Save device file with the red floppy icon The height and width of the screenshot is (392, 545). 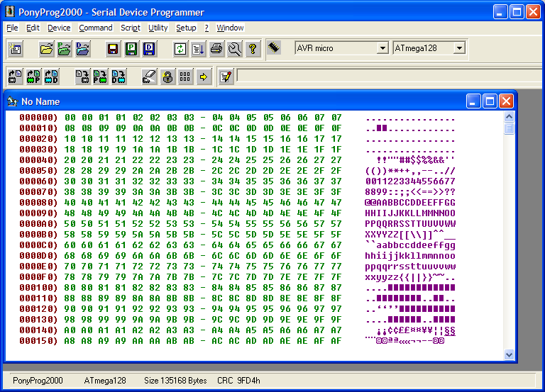click(113, 49)
